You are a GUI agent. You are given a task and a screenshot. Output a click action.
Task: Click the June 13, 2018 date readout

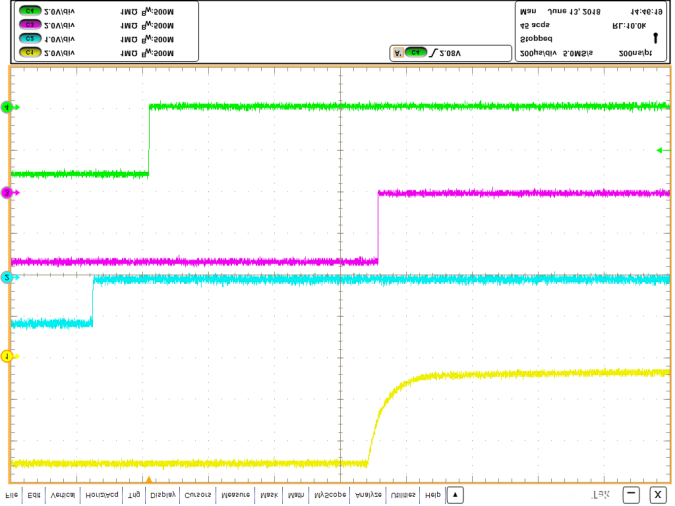click(574, 12)
